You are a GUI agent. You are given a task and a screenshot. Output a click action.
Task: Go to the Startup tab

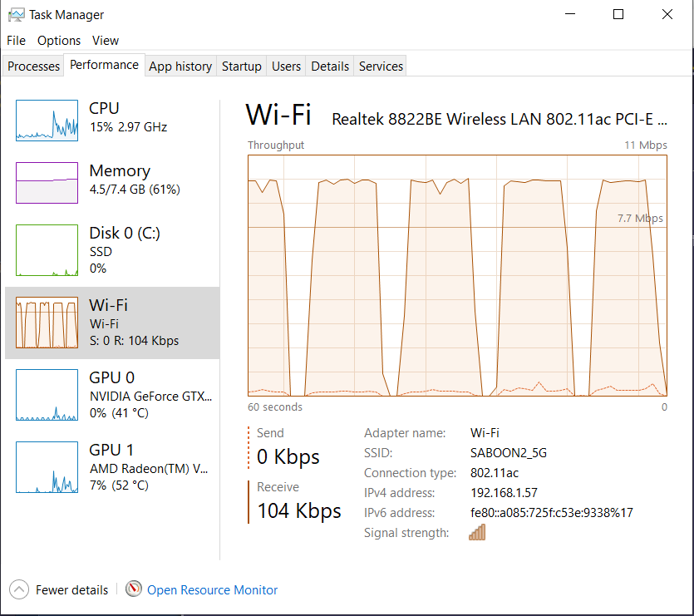pos(242,67)
